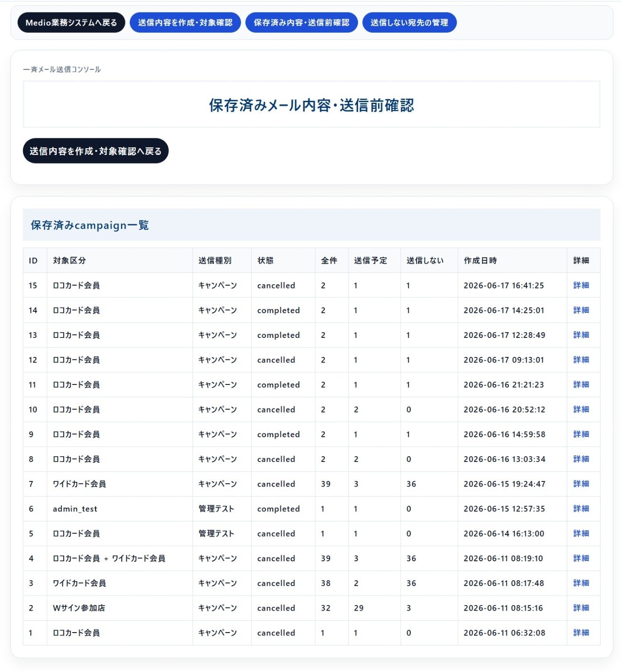Click the 送信内容を作成・対象確認へ戻る button
Screen dimensions: 621x672
coord(96,151)
